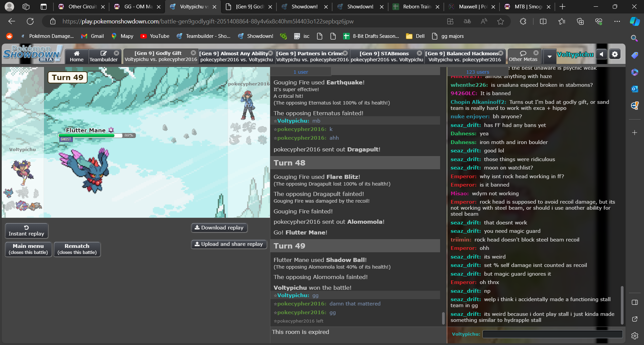Click opposing trainer pokecypher2016 sprite

248,105
